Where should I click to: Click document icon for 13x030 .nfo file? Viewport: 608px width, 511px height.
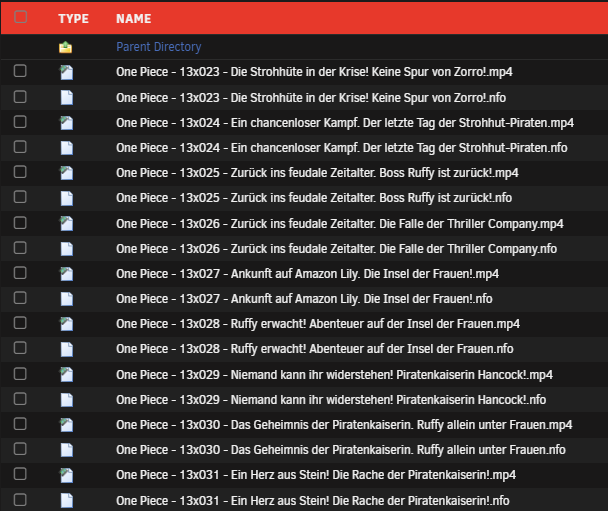pyautogui.click(x=66, y=450)
